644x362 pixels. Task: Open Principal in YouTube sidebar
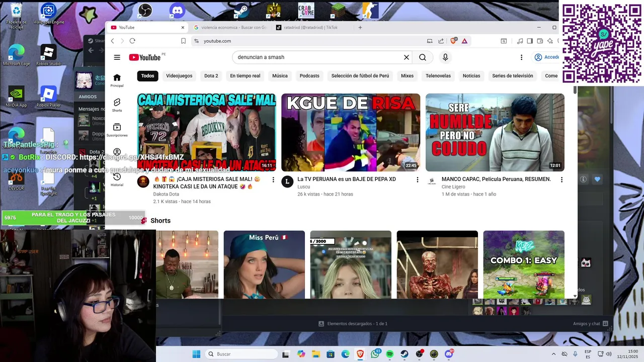pos(117,80)
